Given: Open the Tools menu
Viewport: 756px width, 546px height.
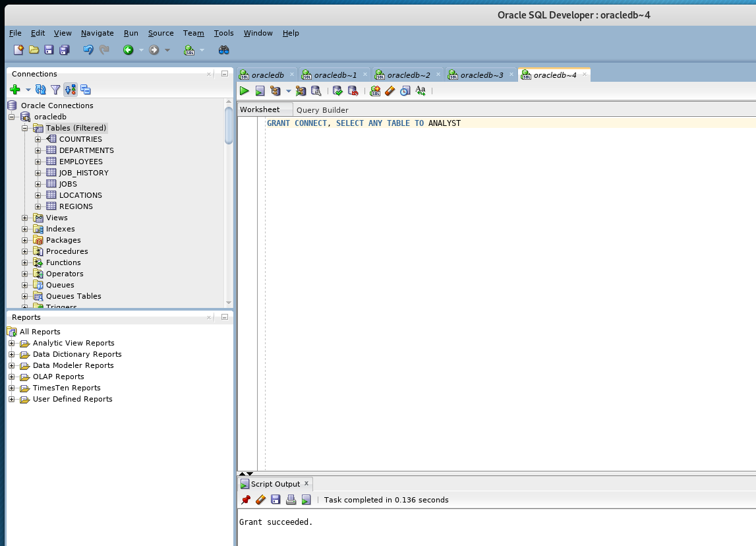Looking at the screenshot, I should tap(223, 33).
